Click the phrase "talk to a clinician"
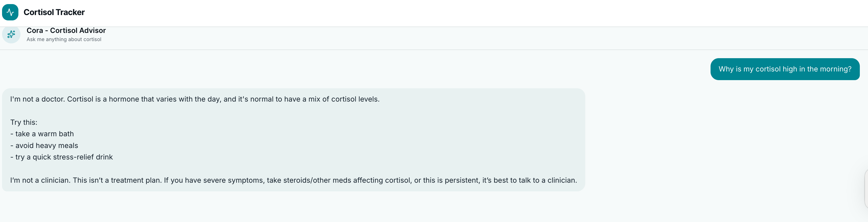The width and height of the screenshot is (868, 222). (x=546, y=180)
